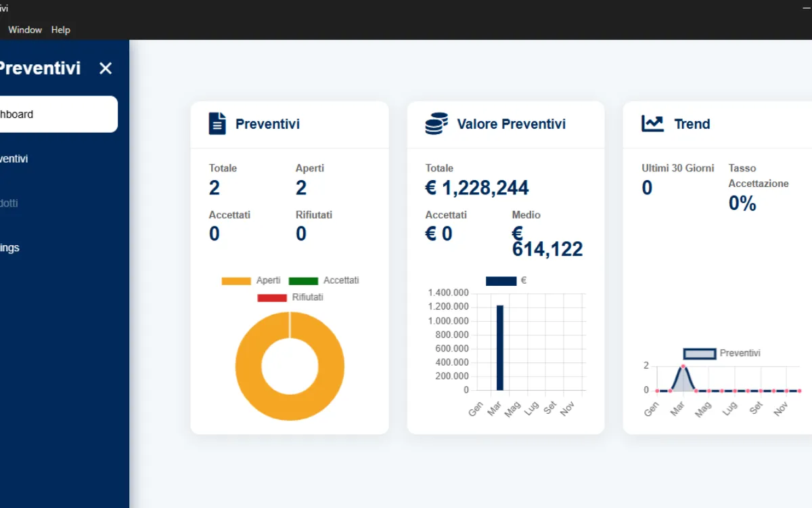Click the '€ 0' Accettati value
The height and width of the screenshot is (508, 812).
438,234
